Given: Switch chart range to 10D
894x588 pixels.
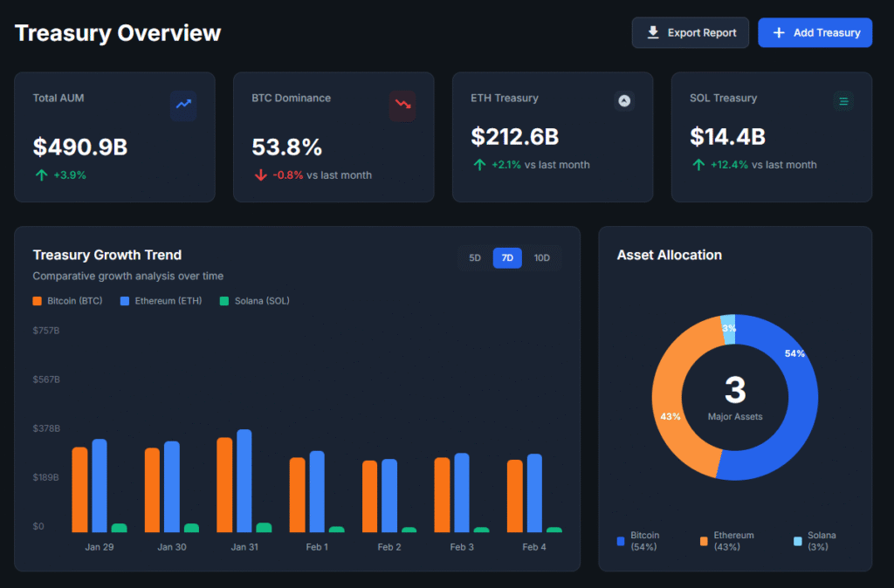Looking at the screenshot, I should point(542,258).
